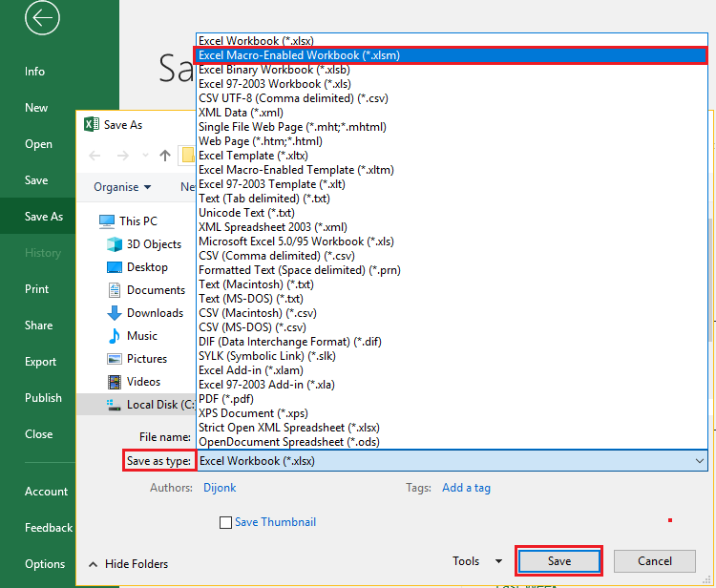Choose OpenDocument Spreadsheet (*.ods)
Image resolution: width=716 pixels, height=588 pixels.
[453, 442]
